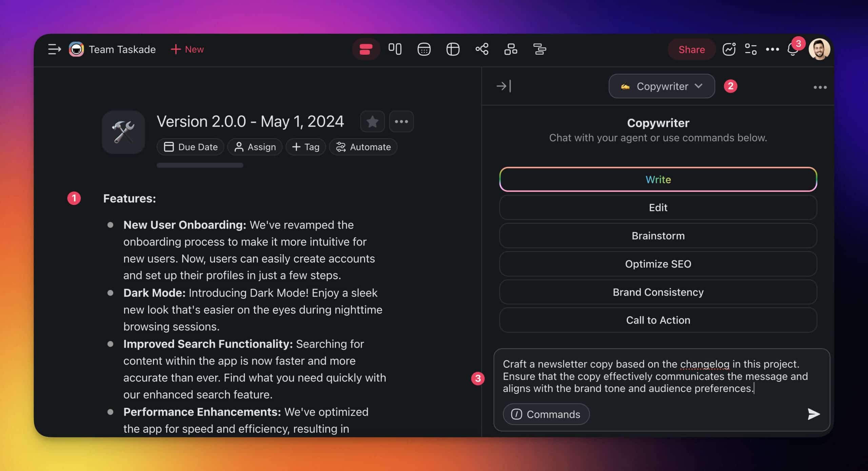
Task: Switch to Org Chart view icon
Action: tap(511, 50)
